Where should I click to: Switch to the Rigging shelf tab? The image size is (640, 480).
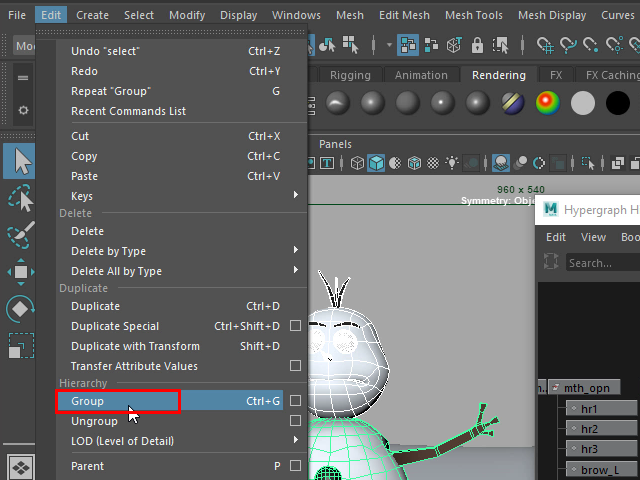[x=350, y=75]
